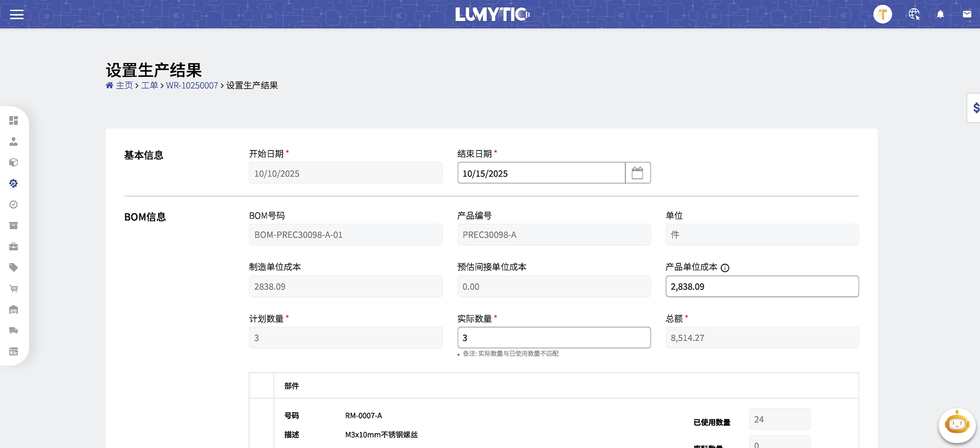980x448 pixels.
Task: Click the BOM信息 section heading
Action: click(145, 217)
